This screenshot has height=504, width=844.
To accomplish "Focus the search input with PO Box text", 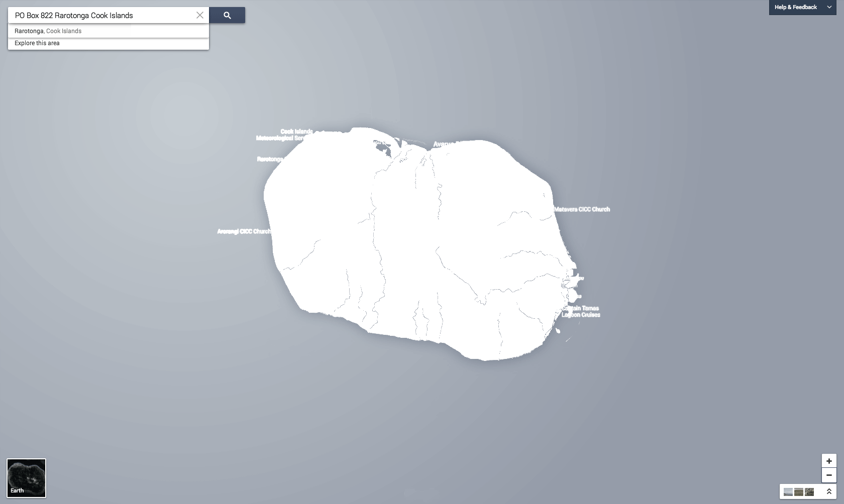I will 100,16.
